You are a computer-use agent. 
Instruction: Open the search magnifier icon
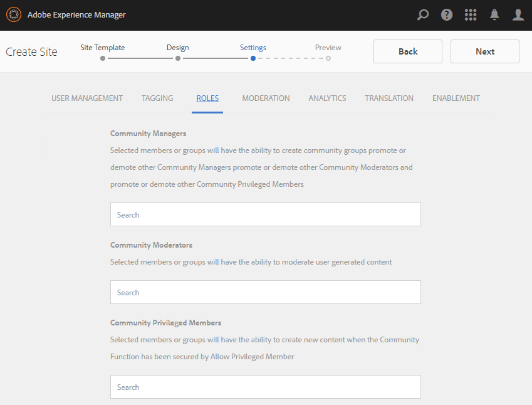423,14
